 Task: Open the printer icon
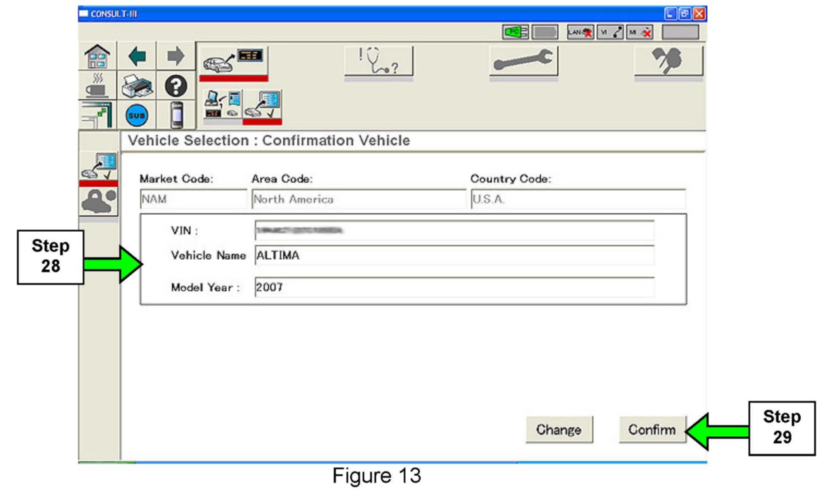137,86
